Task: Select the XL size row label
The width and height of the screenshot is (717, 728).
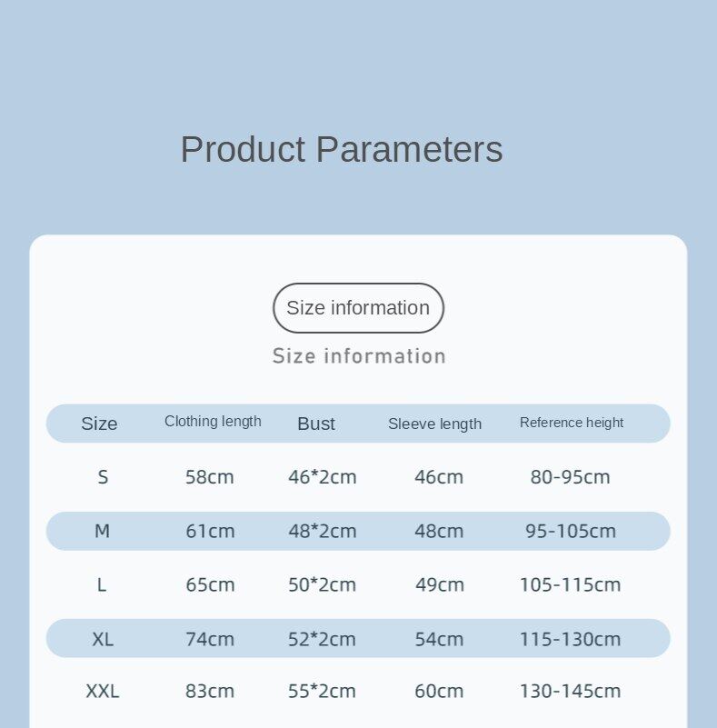Action: (x=103, y=639)
